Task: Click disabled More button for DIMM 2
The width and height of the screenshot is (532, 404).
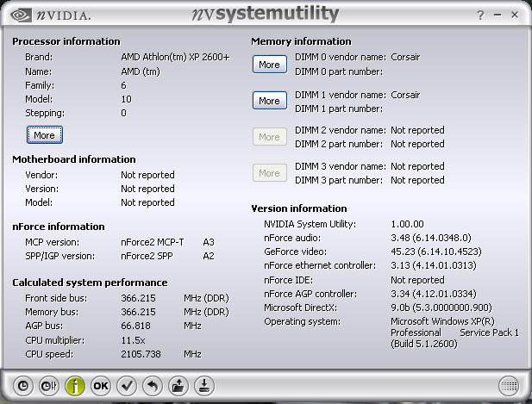Action: point(270,137)
